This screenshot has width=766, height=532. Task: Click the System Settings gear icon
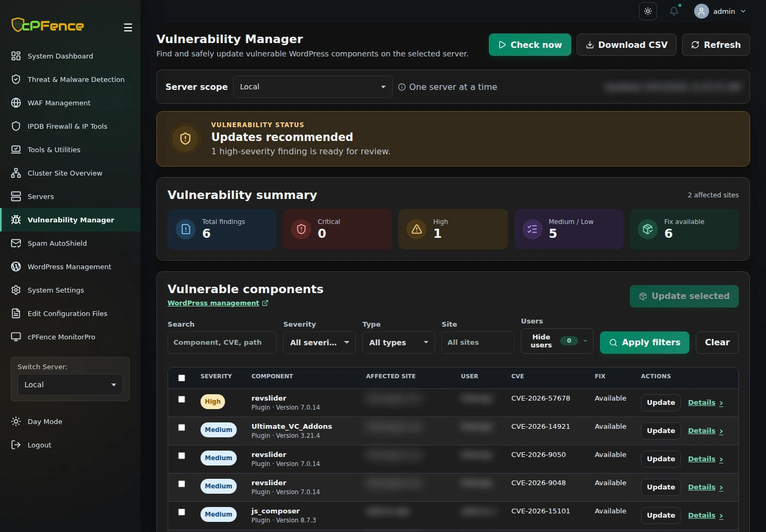16,290
